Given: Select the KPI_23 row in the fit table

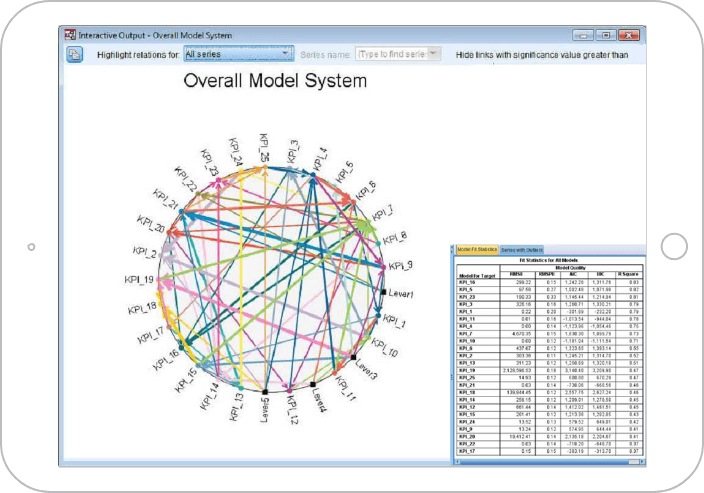Looking at the screenshot, I should pyautogui.click(x=550, y=297).
